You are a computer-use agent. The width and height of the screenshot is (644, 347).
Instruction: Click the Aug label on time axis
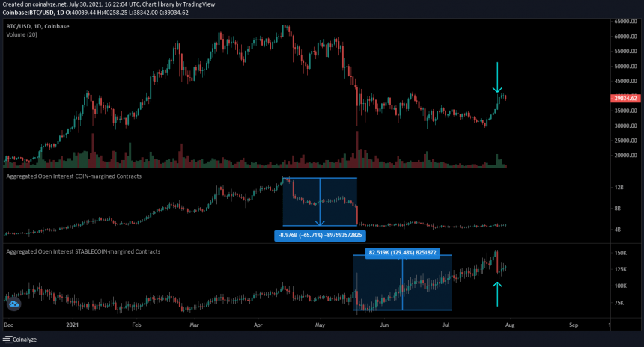[510, 326]
